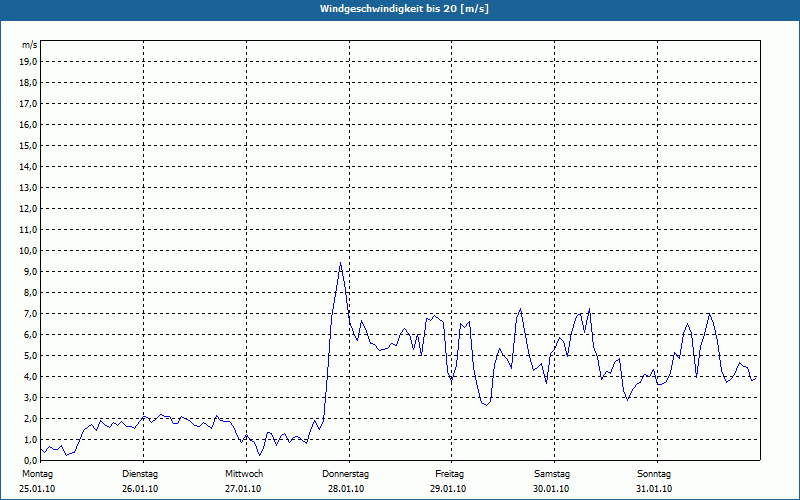The image size is (800, 500).
Task: Click the 6,0 axis value
Action: 30,335
